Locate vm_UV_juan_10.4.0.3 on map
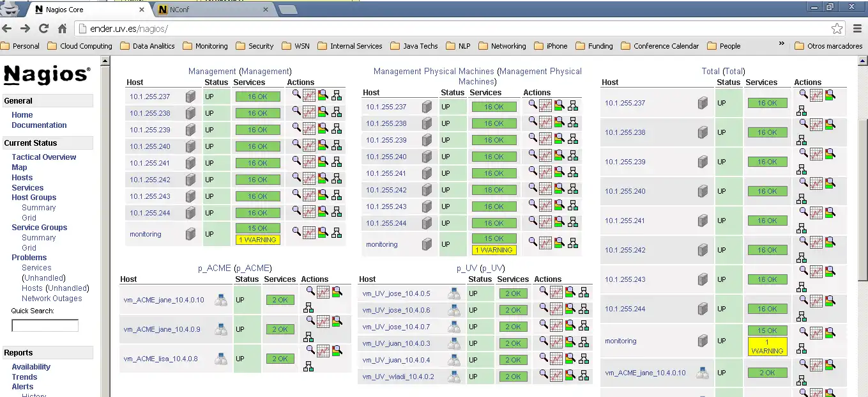Image resolution: width=868 pixels, height=397 pixels. pos(583,342)
